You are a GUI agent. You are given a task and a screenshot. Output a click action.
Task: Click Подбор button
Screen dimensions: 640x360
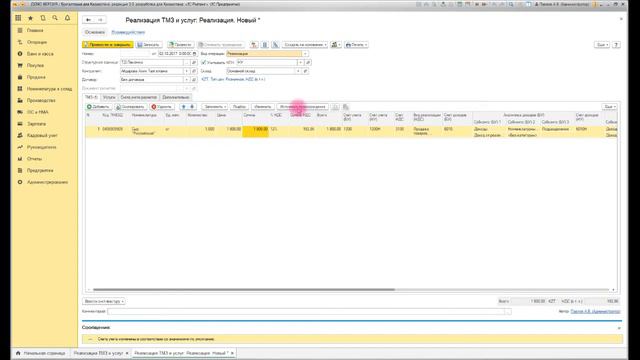(239, 107)
